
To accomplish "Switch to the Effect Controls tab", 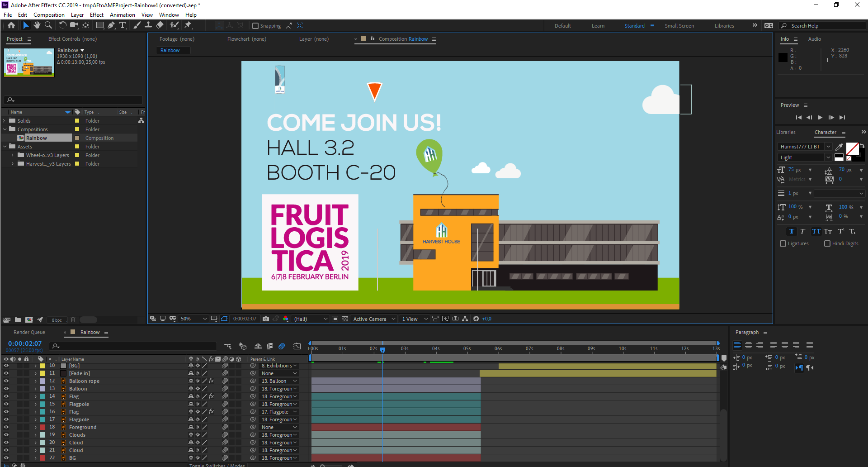I will (x=72, y=39).
